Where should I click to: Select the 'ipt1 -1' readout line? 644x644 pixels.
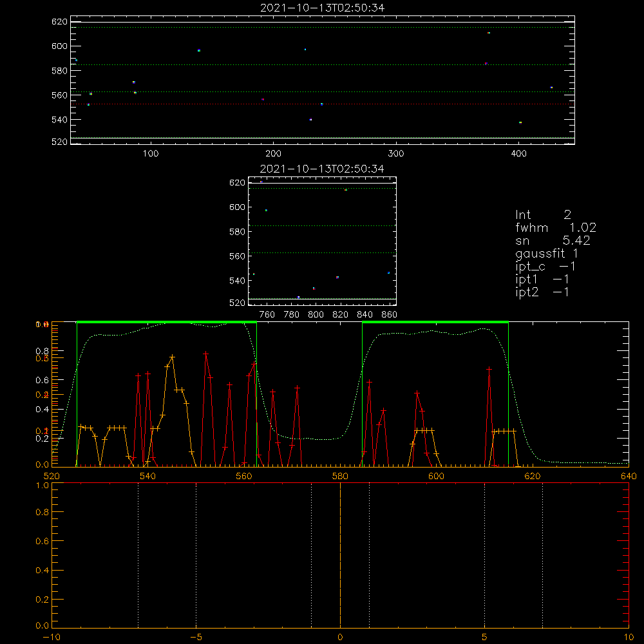(x=542, y=279)
